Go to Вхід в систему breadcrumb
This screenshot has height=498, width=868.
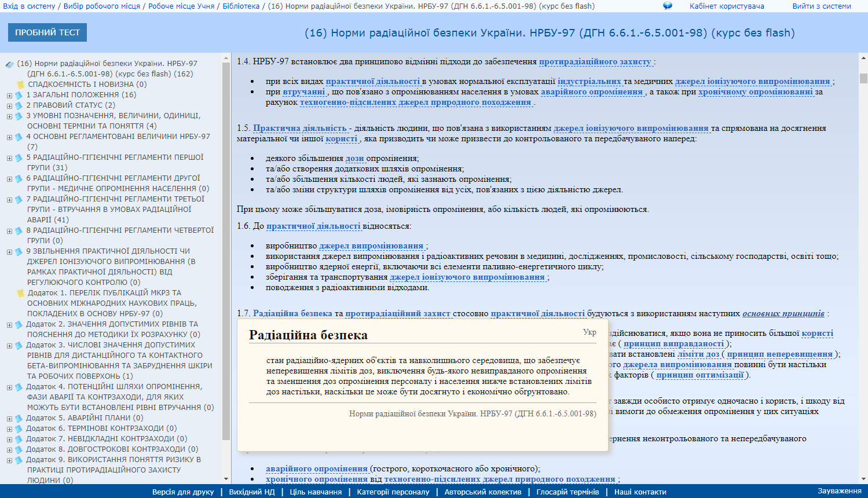30,6
